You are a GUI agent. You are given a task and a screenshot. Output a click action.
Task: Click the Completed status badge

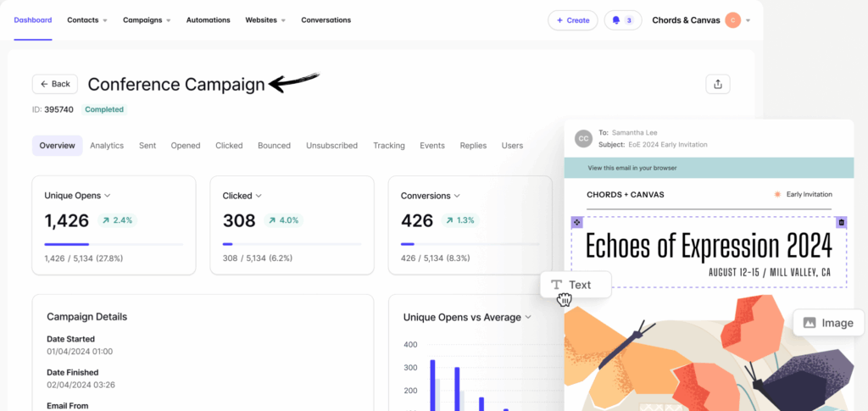pyautogui.click(x=104, y=109)
